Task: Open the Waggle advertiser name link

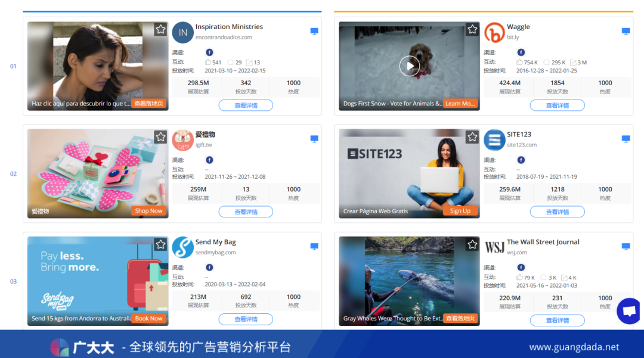Action: coord(518,27)
